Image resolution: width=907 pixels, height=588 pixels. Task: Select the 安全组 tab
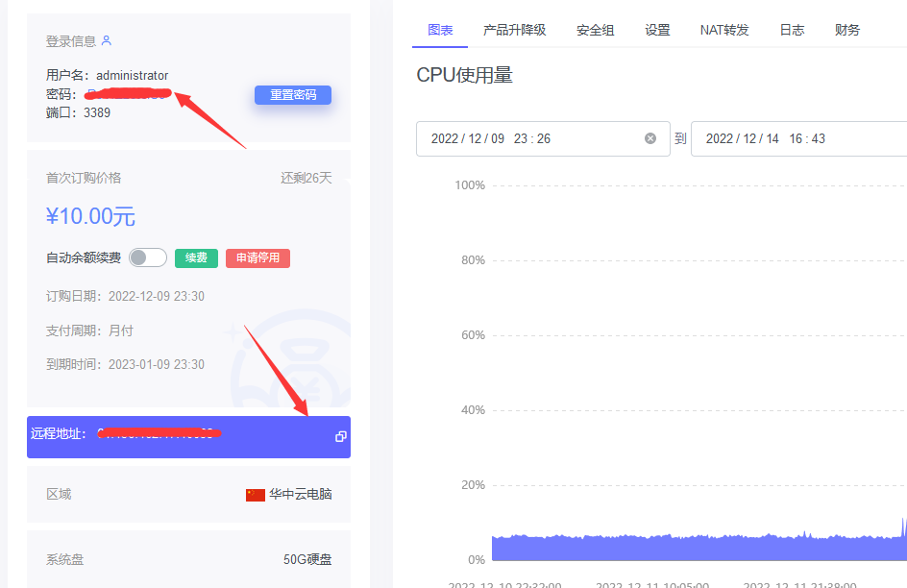595,30
